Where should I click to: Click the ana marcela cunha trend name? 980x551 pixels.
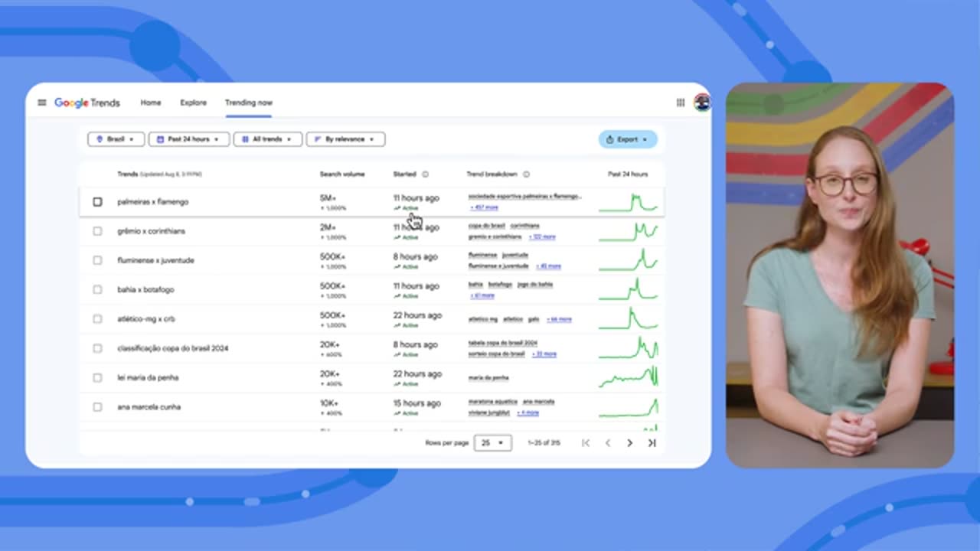[149, 406]
